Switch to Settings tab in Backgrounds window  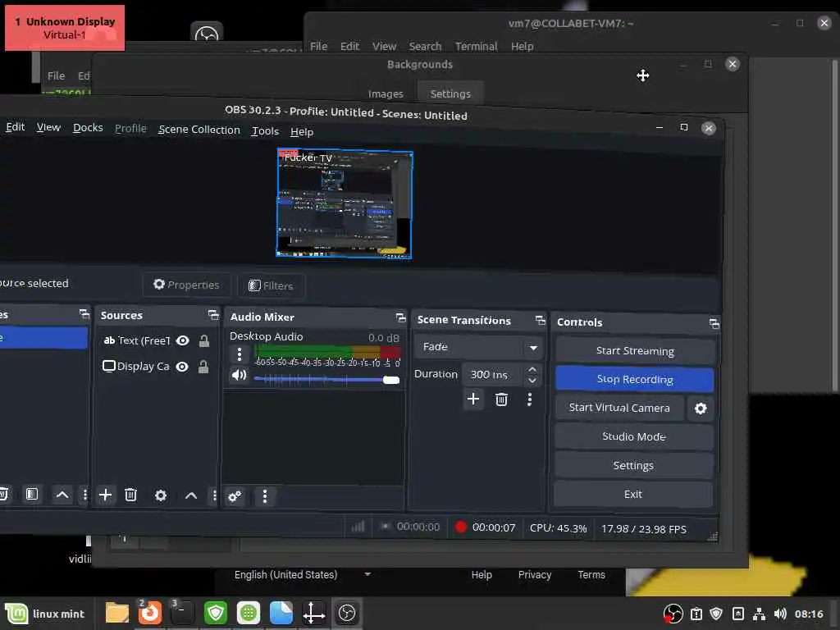coord(450,94)
